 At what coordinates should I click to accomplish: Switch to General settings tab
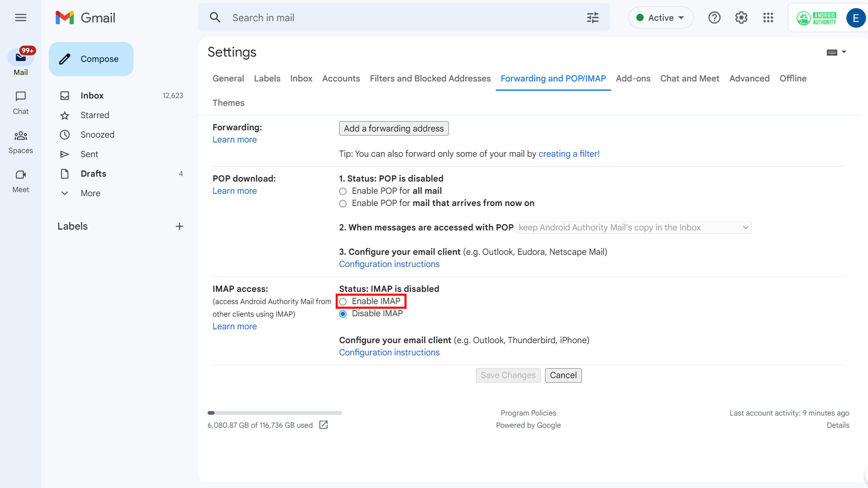[x=228, y=78]
